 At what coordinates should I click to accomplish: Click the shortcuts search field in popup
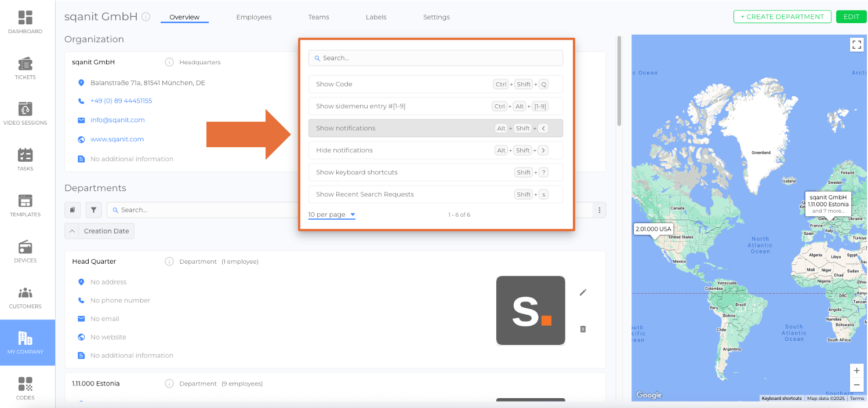435,58
